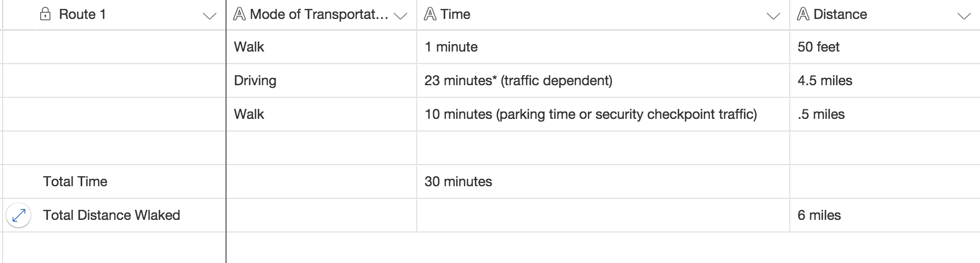The height and width of the screenshot is (263, 980).
Task: Select the 30 minutes total cell
Action: (x=603, y=181)
